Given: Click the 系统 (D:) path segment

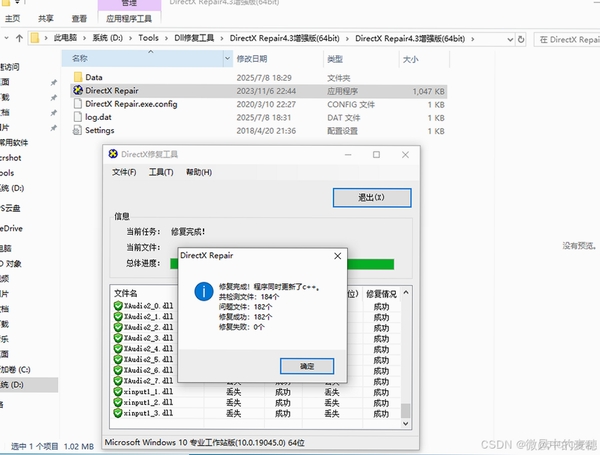Looking at the screenshot, I should click(x=108, y=38).
